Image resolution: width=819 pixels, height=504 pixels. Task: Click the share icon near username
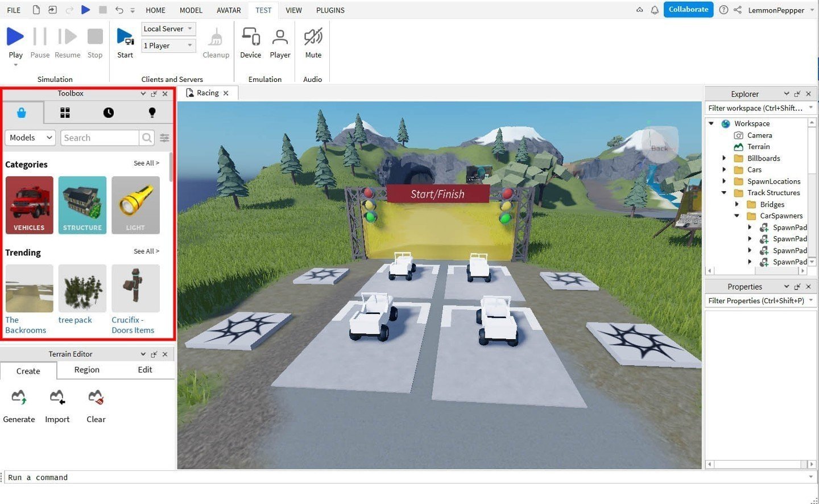pos(738,10)
